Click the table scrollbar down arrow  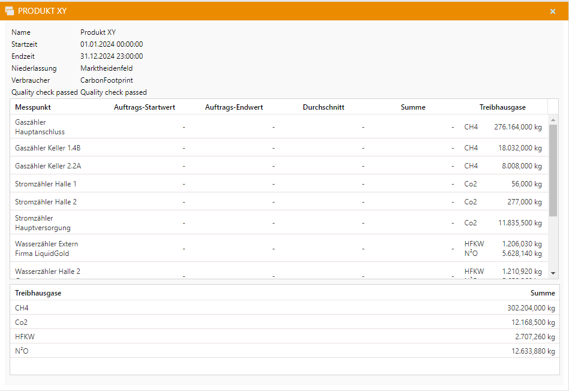(x=553, y=273)
